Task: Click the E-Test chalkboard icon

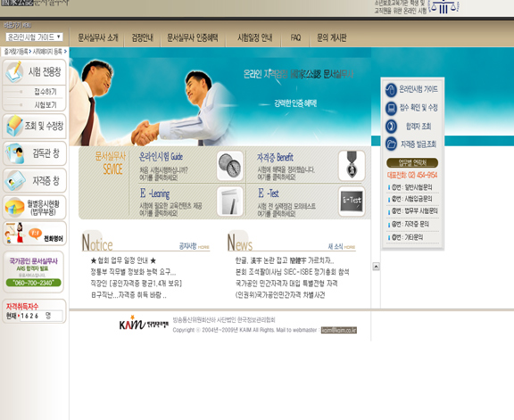Action: (x=352, y=201)
